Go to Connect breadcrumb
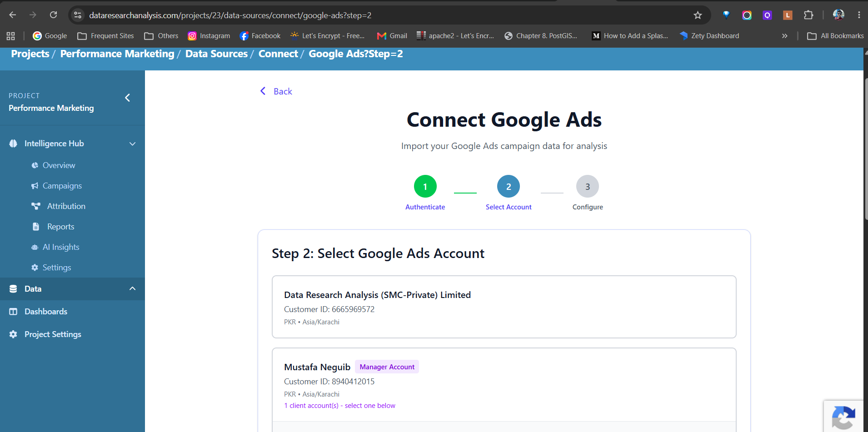868x432 pixels. point(278,54)
